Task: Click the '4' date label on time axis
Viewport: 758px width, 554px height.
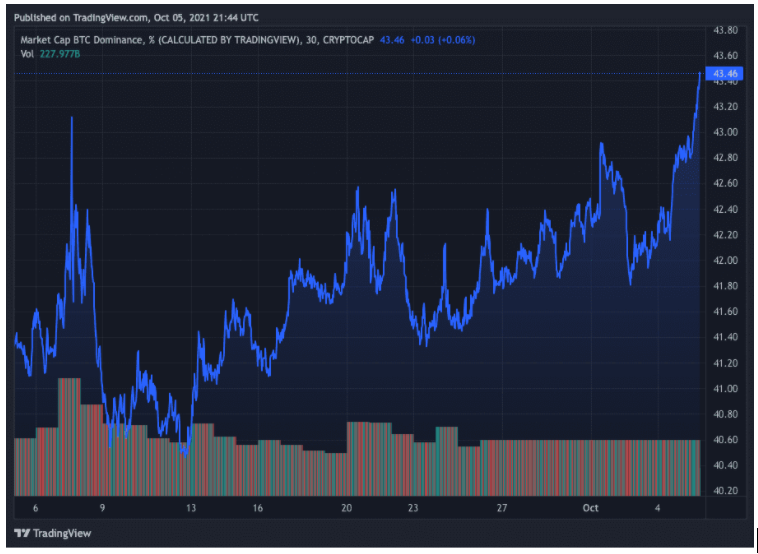Action: coord(657,508)
